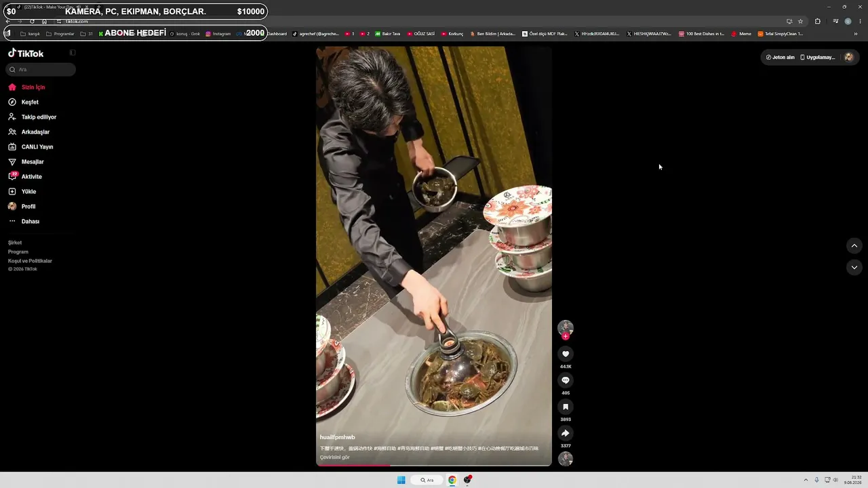Open the Sizin İçin feed

coord(27,87)
